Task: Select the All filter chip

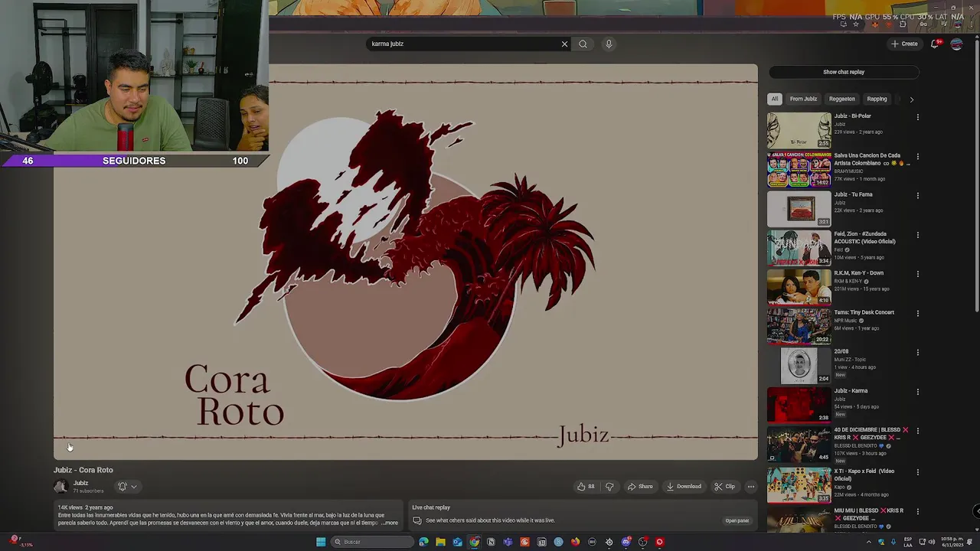Action: [x=775, y=99]
